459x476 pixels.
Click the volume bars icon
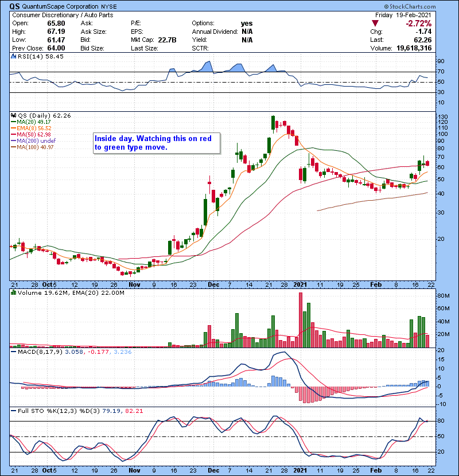click(x=13, y=292)
